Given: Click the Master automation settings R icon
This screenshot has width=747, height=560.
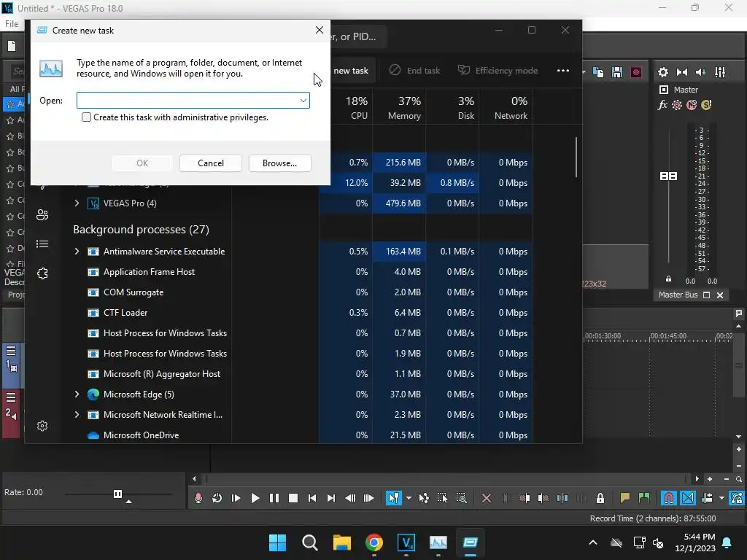Looking at the screenshot, I should (x=677, y=105).
